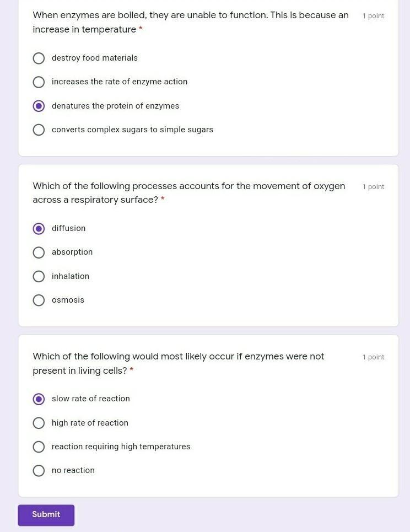The width and height of the screenshot is (410, 532).
Task: Pick the 'osmosis' radio button
Action: (39, 300)
